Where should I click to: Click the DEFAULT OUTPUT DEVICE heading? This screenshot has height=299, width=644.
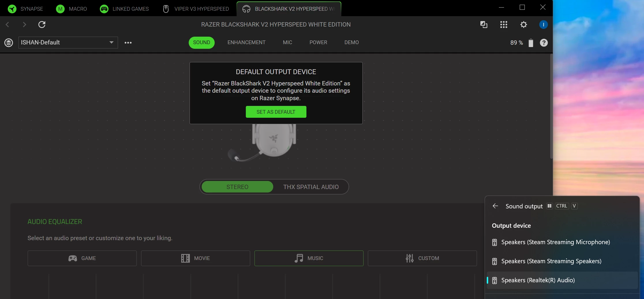(276, 72)
